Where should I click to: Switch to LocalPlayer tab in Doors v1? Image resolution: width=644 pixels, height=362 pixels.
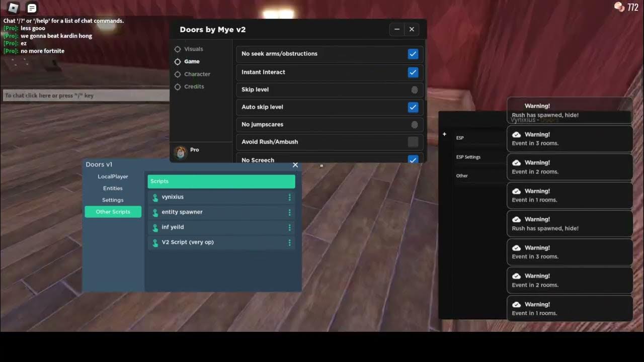coord(113,176)
